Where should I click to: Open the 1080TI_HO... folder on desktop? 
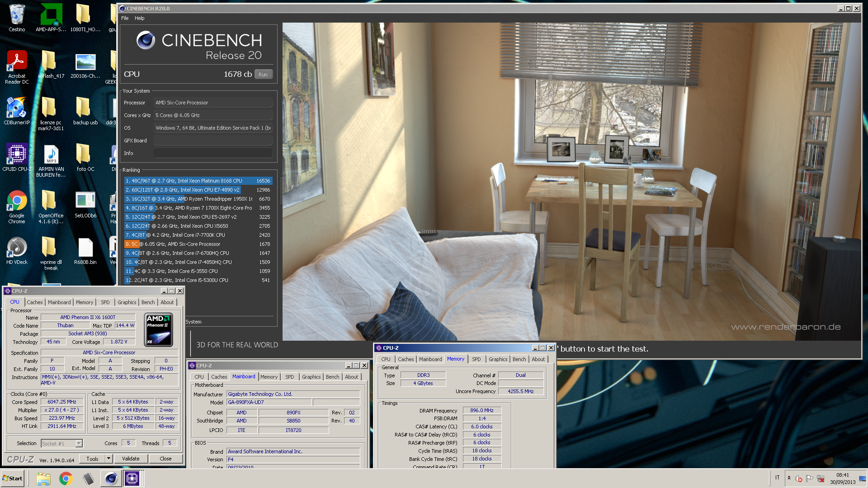point(85,18)
